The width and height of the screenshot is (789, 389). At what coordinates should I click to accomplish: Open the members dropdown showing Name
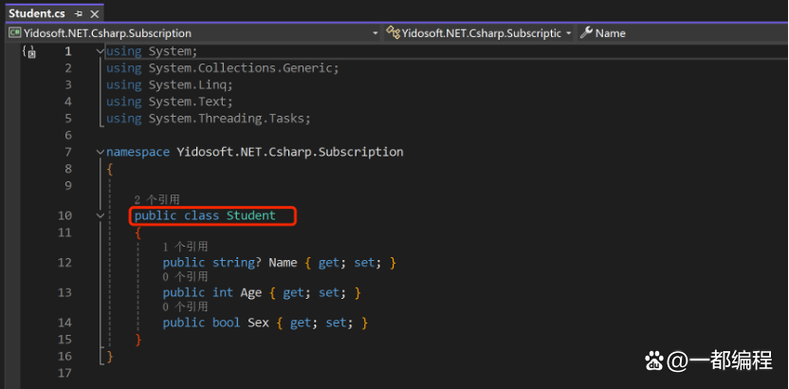(682, 33)
